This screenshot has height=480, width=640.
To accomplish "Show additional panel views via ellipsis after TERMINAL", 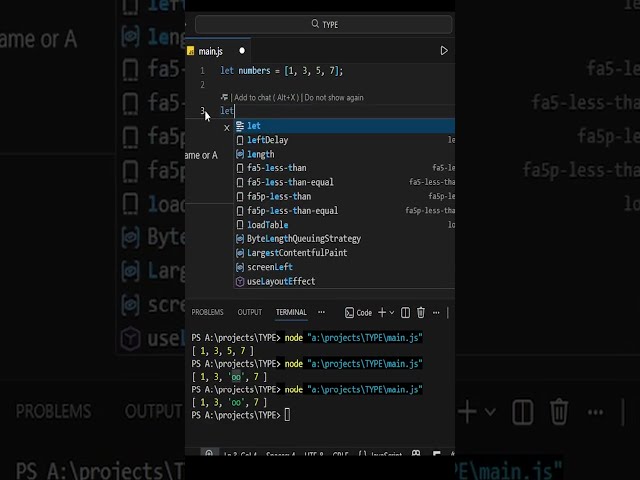I will (322, 312).
